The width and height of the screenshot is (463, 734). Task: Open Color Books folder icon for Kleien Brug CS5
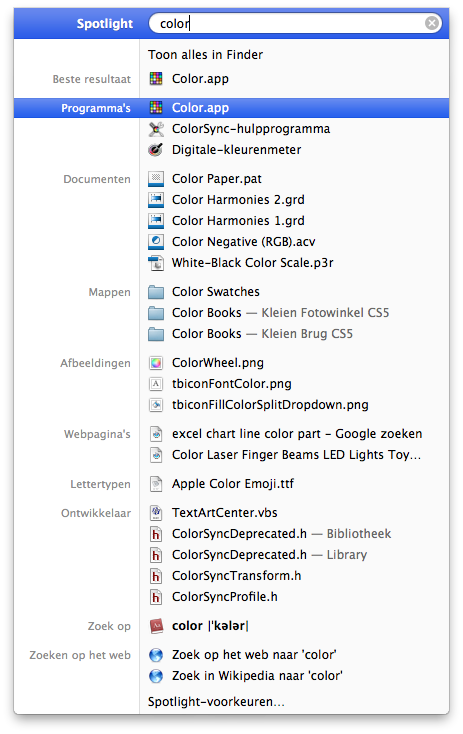click(156, 334)
